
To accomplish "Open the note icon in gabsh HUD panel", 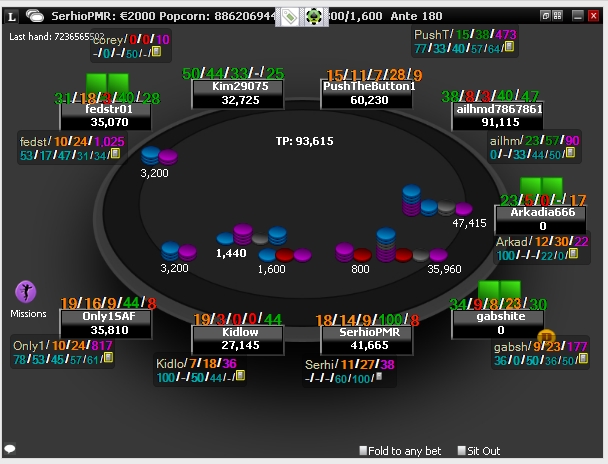I will 583,359.
